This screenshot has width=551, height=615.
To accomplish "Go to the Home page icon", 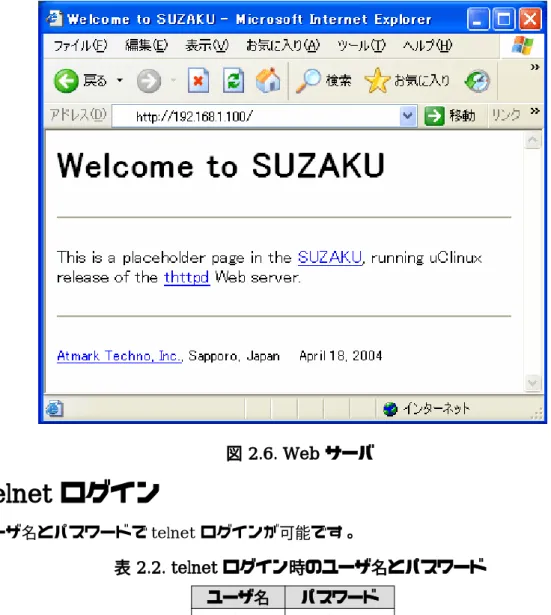I will click(x=268, y=80).
